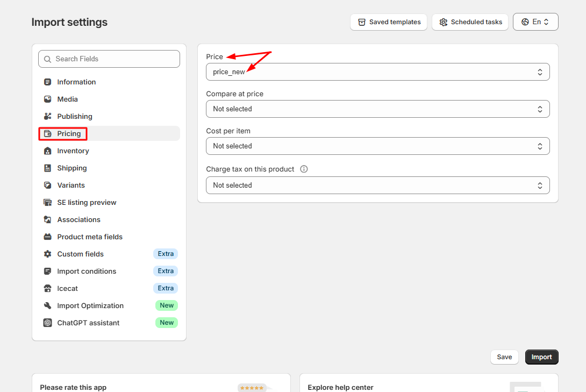586x392 pixels.
Task: Click the Saved templates archive icon
Action: [x=361, y=22]
